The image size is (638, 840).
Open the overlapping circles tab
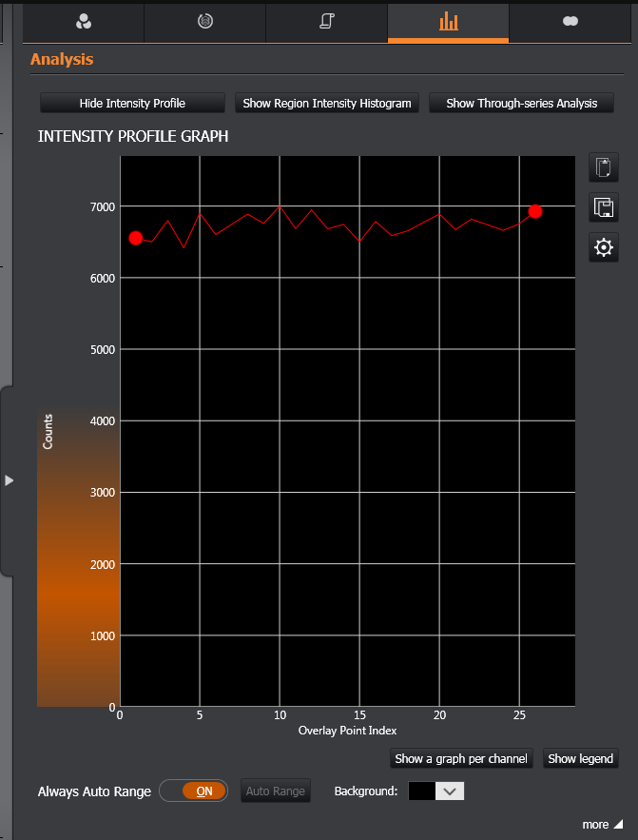point(570,21)
